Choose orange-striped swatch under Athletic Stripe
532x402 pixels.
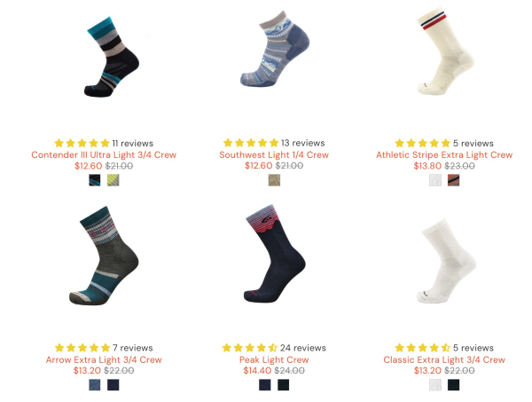click(454, 180)
